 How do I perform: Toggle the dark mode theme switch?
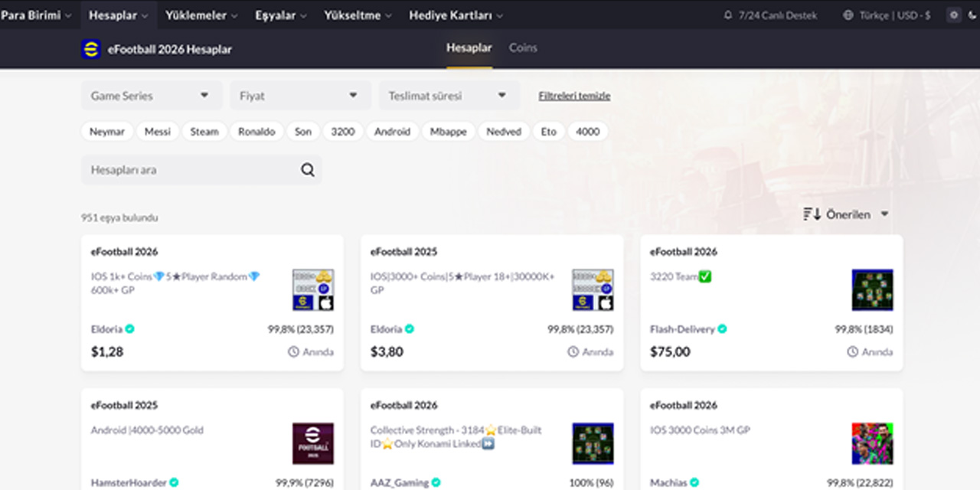tap(953, 15)
